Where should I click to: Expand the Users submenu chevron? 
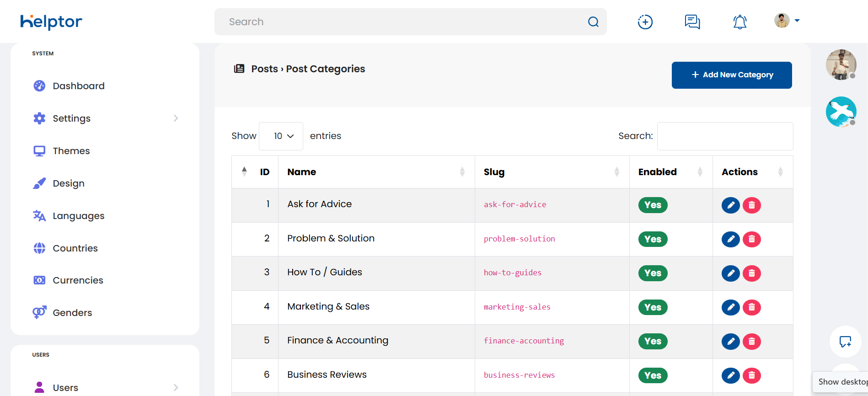pos(176,388)
